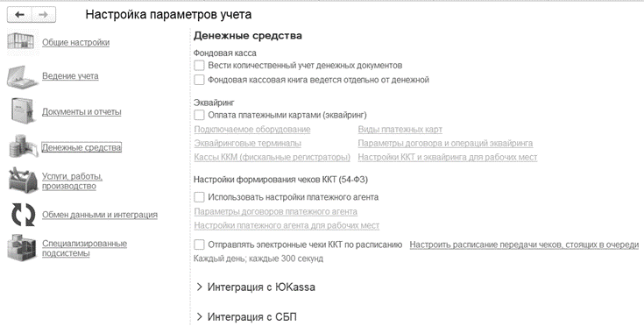Viewport: 644px width, 326px height.
Task: Click the binder icon for Документы и отчеты
Action: pos(23,110)
